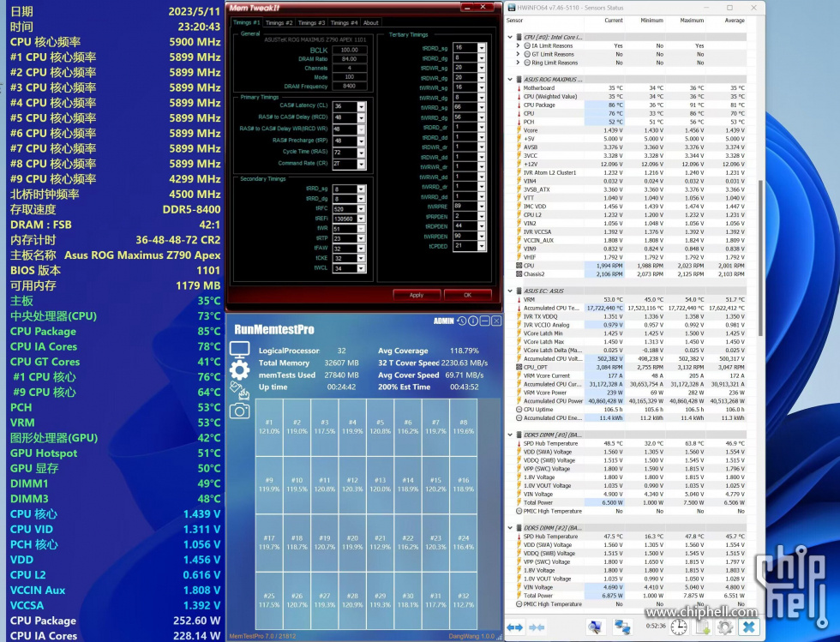Click RunMemtestPro paint bucket flame icon
840x642 pixels.
click(x=239, y=391)
